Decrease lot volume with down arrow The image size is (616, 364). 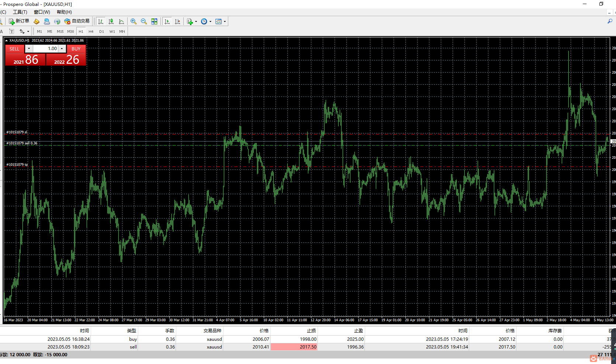[29, 49]
